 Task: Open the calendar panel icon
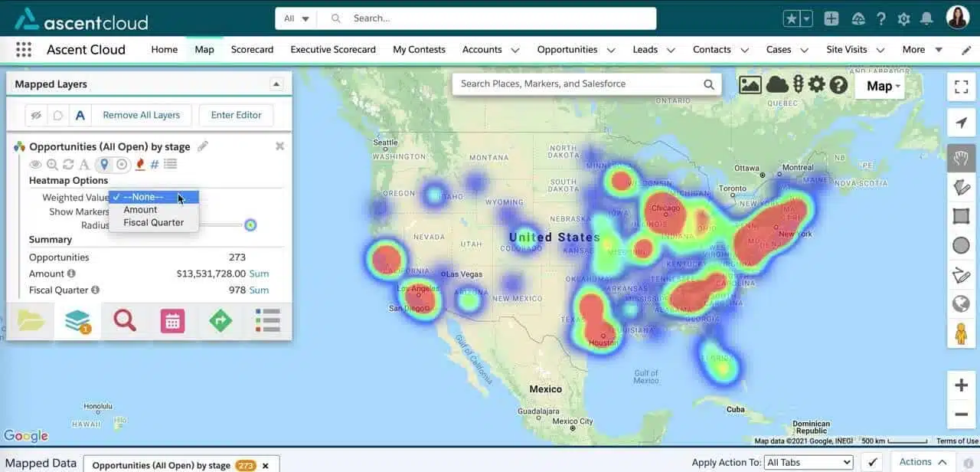click(x=172, y=320)
